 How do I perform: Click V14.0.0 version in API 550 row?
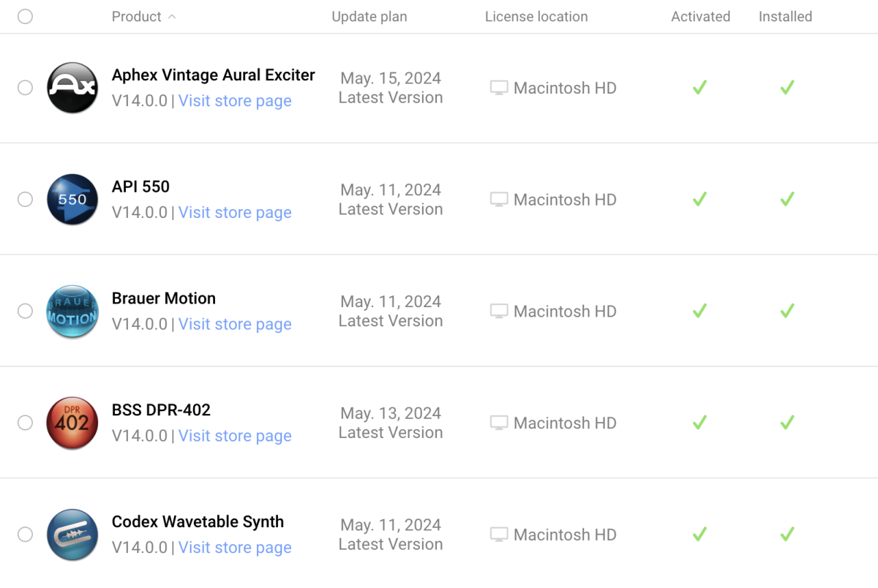tap(140, 213)
